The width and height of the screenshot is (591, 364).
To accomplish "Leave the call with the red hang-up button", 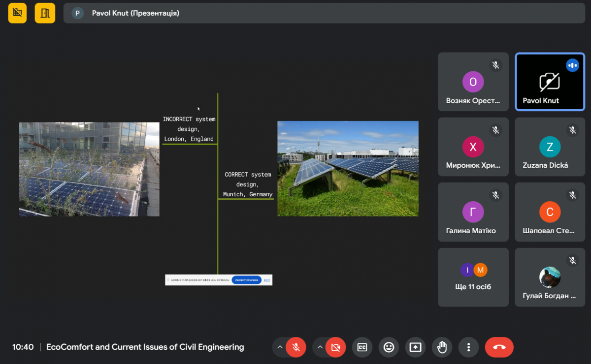I will pos(499,347).
